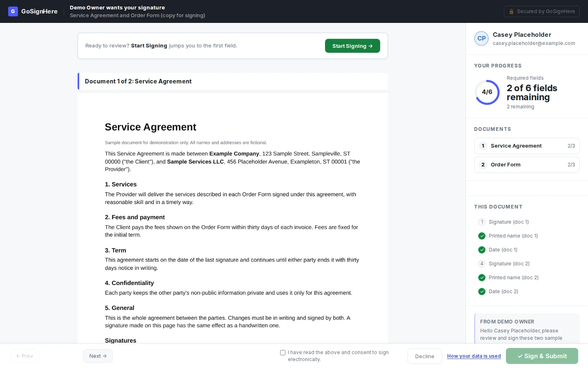Screen dimensions: 588x368
Task: Click the Secured by GoSignHere badge
Action: [542, 11]
